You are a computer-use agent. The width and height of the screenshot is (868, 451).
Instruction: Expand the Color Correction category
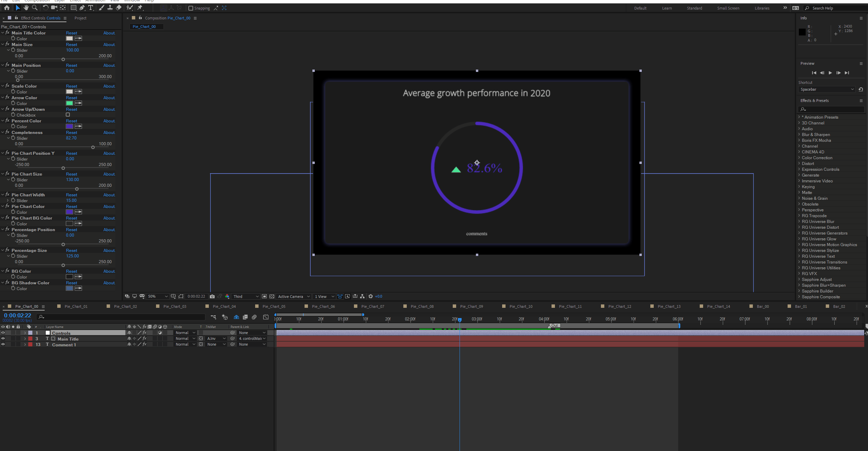tap(799, 158)
